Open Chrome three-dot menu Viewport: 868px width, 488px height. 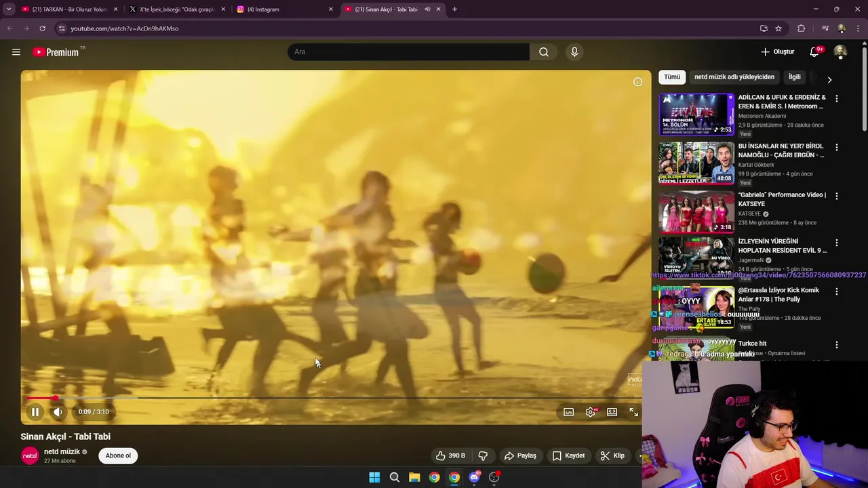[x=857, y=28]
